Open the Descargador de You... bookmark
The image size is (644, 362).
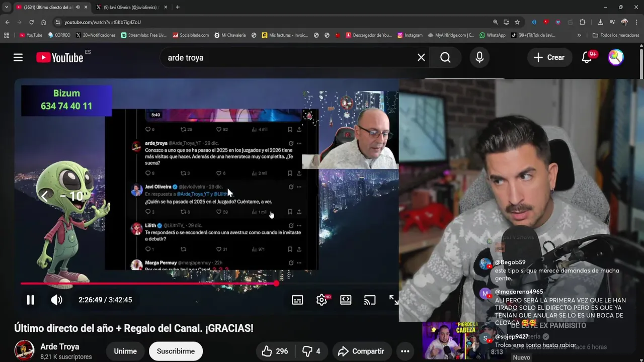click(x=368, y=35)
